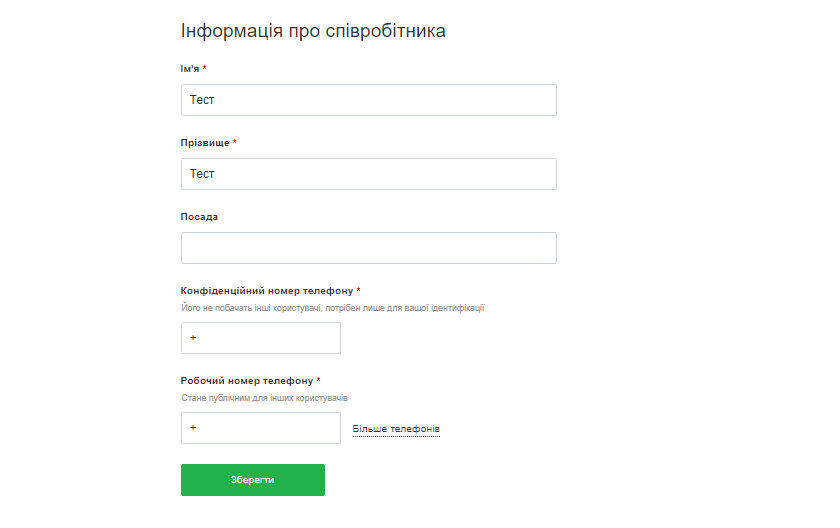Click the asterisk after Робочий номер телефону
Screen dimensions: 840x528
(x=319, y=380)
